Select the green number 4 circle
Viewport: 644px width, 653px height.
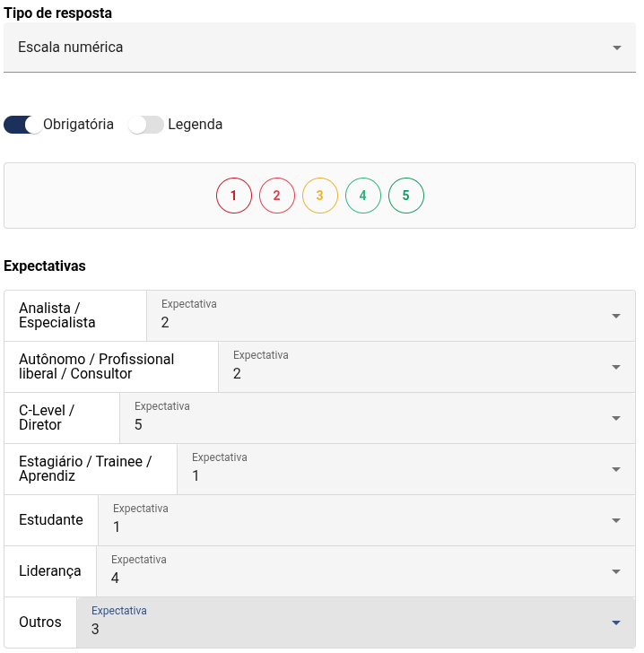tap(362, 196)
